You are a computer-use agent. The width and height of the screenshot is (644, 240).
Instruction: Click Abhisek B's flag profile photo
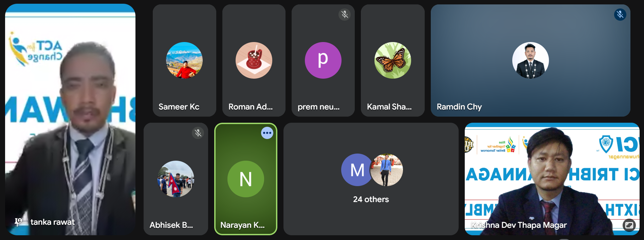coord(176,179)
